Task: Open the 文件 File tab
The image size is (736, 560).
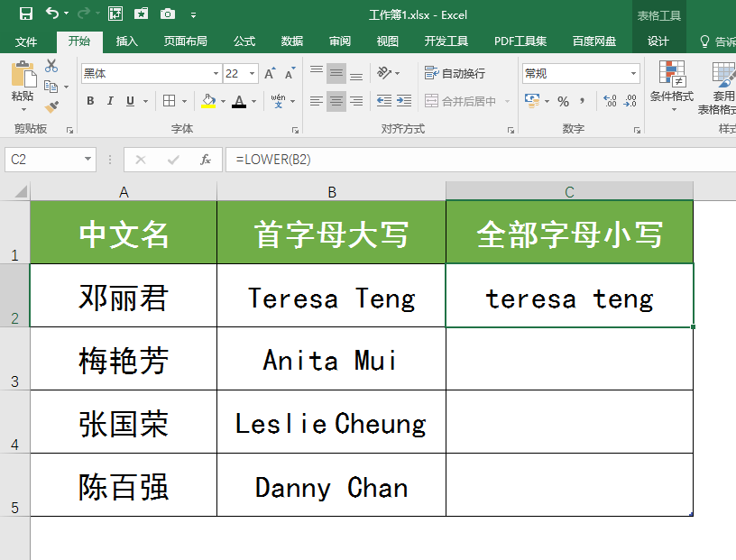Action: point(26,41)
